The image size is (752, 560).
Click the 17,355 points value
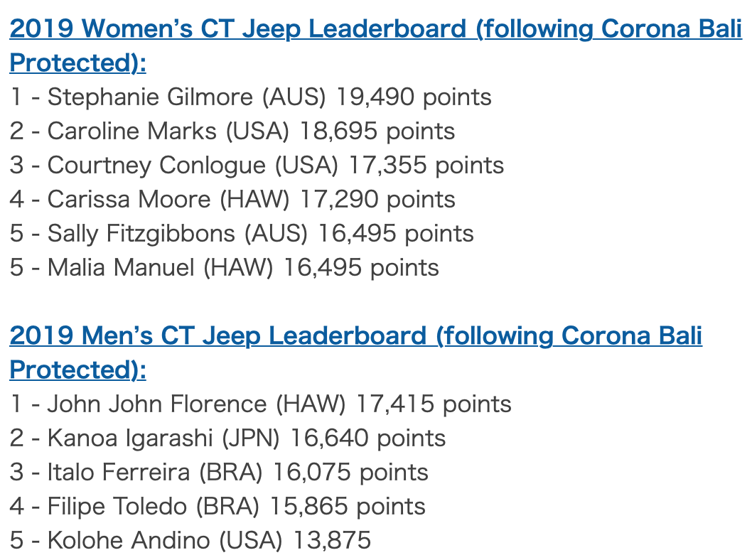pos(426,166)
